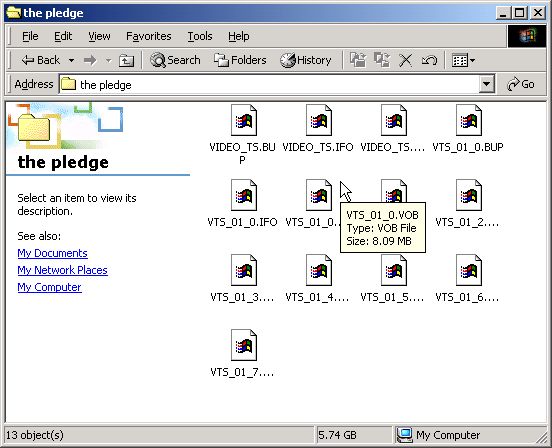The width and height of the screenshot is (552, 448).
Task: Minimize the pledge window
Action: [503, 13]
